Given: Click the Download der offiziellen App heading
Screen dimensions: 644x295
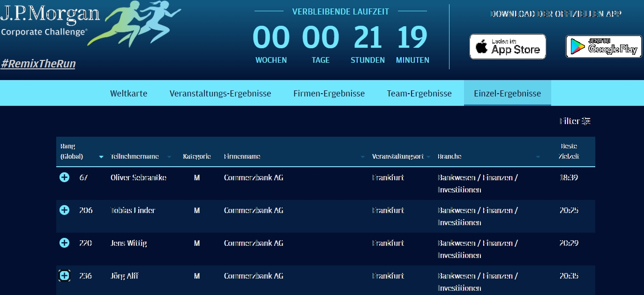Looking at the screenshot, I should [x=556, y=14].
